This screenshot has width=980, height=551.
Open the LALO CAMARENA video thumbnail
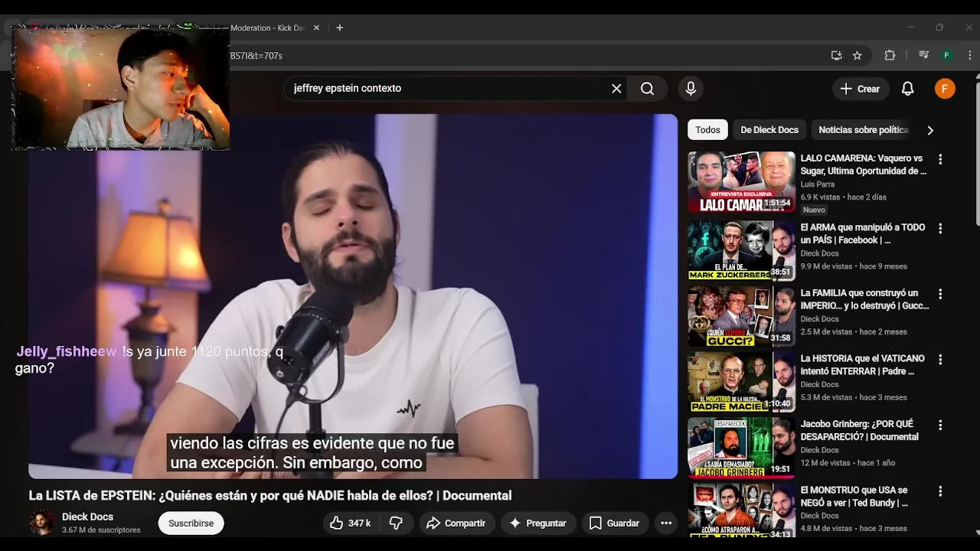coord(741,181)
